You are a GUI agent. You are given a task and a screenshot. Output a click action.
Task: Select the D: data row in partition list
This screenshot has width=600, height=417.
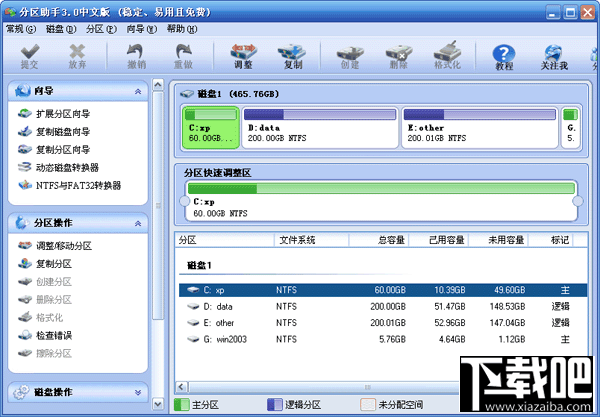click(x=383, y=306)
